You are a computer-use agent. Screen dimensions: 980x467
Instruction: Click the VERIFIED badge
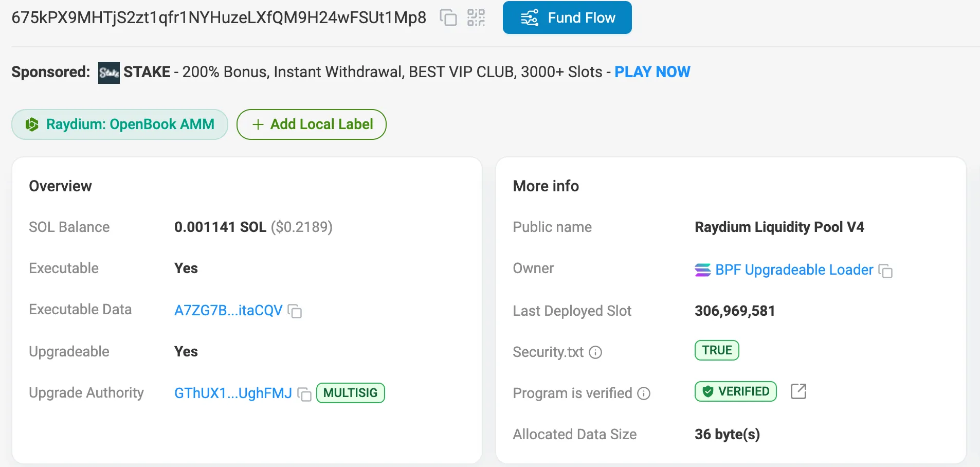click(x=736, y=391)
